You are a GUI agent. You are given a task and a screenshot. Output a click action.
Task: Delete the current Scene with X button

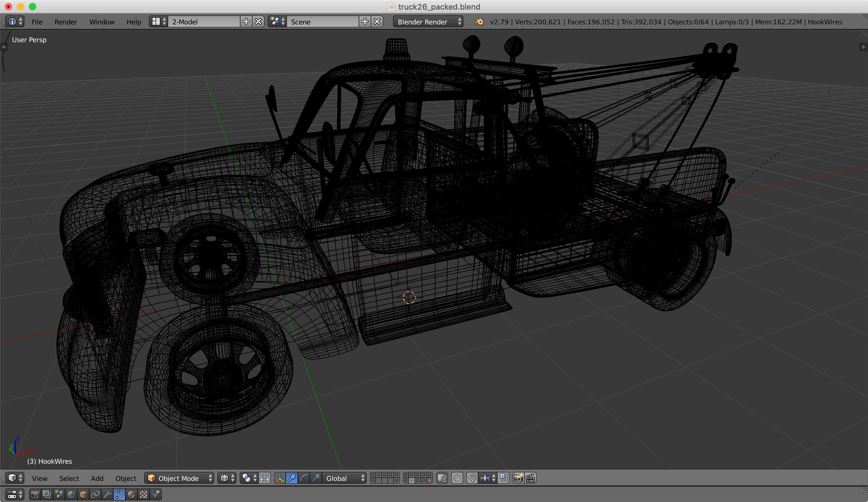point(377,22)
